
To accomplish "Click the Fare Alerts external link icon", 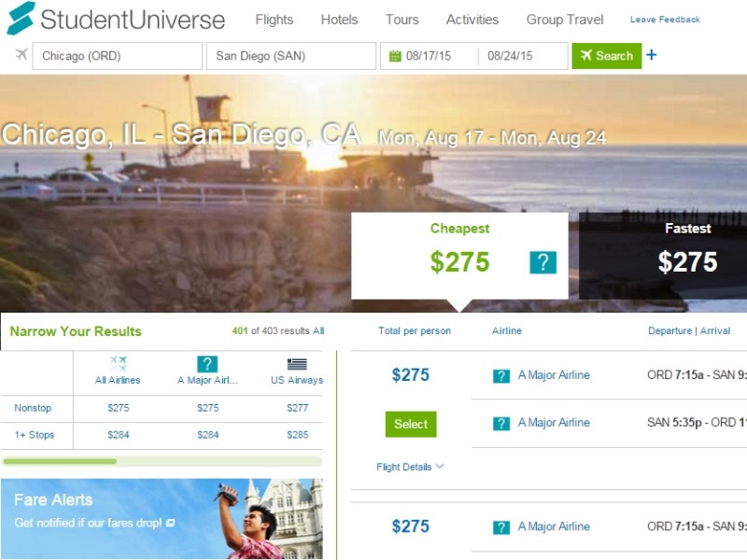I will tap(170, 523).
